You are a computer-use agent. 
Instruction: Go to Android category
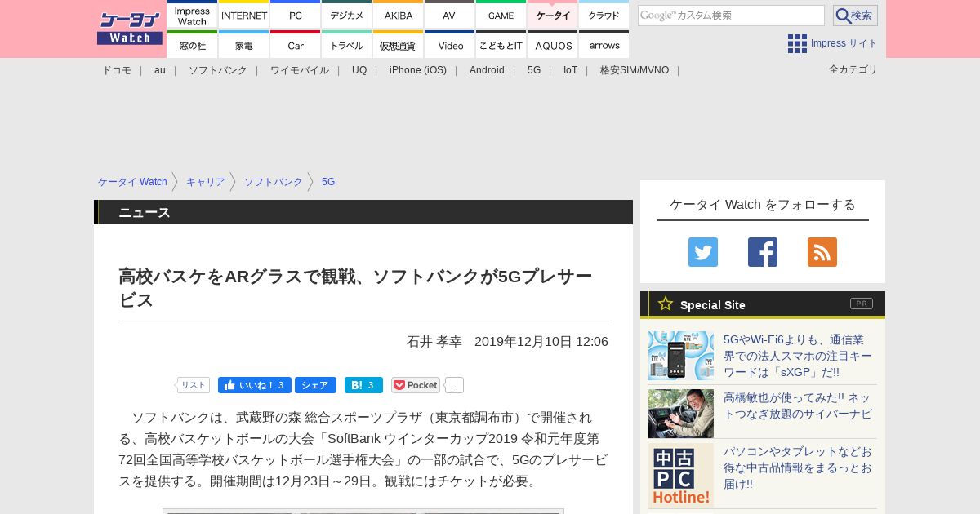(487, 70)
